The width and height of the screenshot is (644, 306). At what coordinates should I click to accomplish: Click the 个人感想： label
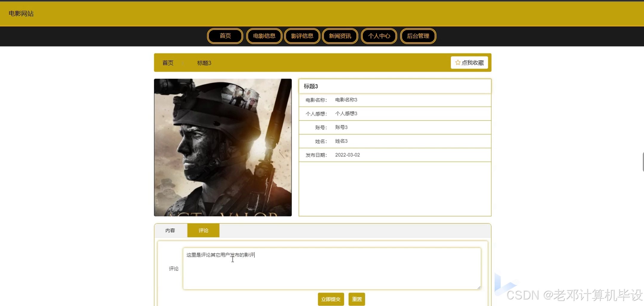316,114
